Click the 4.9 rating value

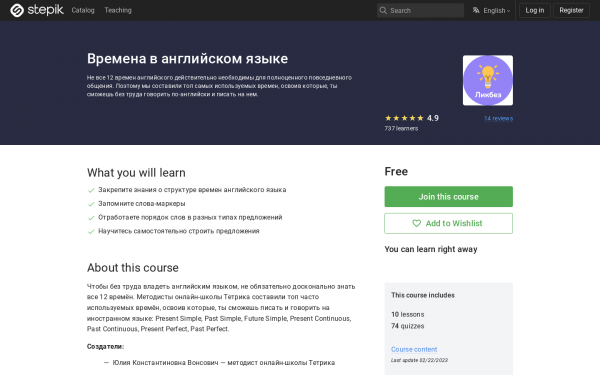tap(433, 118)
